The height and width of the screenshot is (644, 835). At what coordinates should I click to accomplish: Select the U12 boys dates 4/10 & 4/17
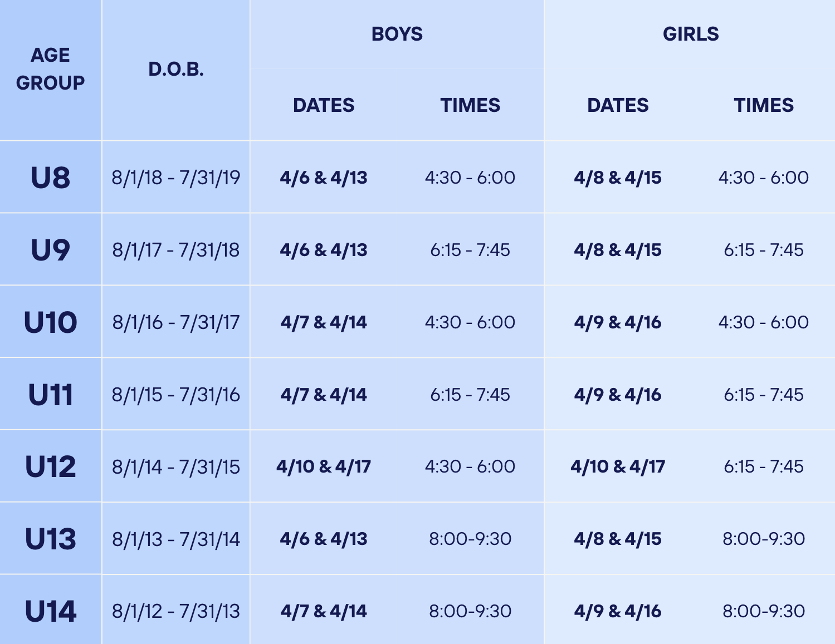(x=324, y=466)
